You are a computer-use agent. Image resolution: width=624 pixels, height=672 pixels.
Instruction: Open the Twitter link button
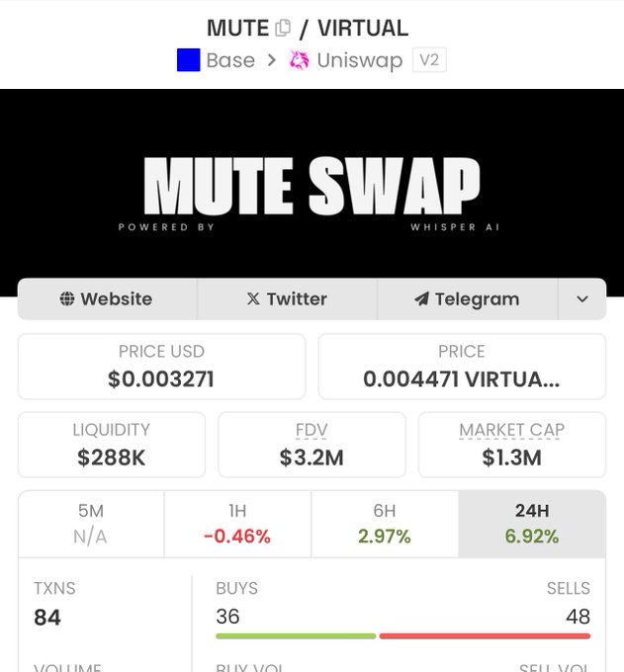(287, 298)
